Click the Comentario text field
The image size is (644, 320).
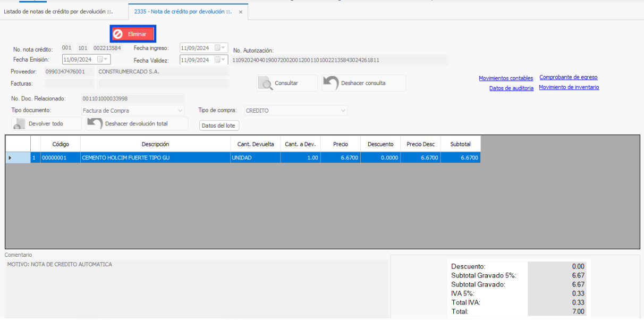[x=197, y=287]
